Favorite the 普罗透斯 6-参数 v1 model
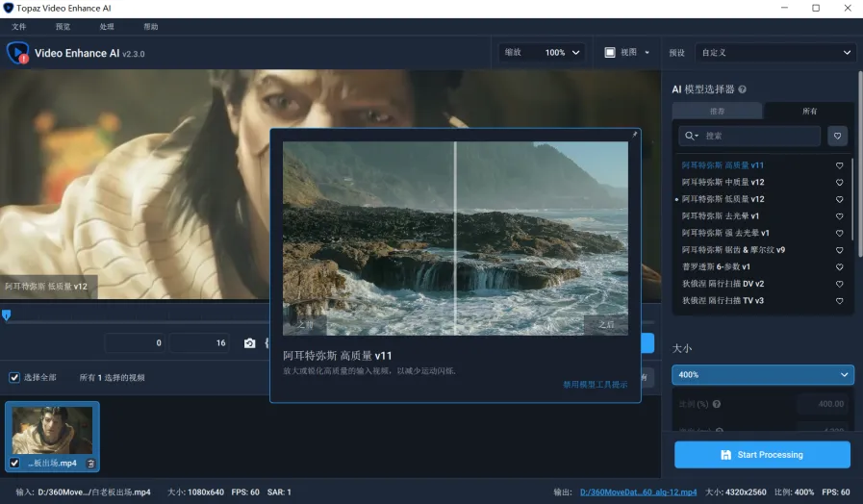The height and width of the screenshot is (504, 863). (x=839, y=267)
